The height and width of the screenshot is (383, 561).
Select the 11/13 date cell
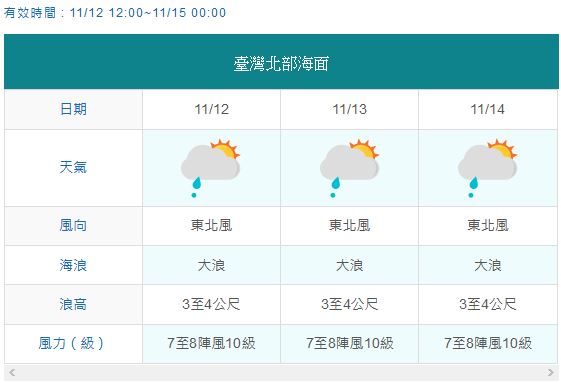coord(350,109)
